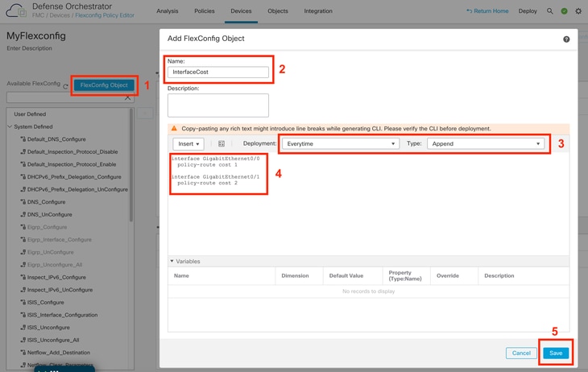Click the FlexConfig Object button
The width and height of the screenshot is (588, 372).
point(104,85)
